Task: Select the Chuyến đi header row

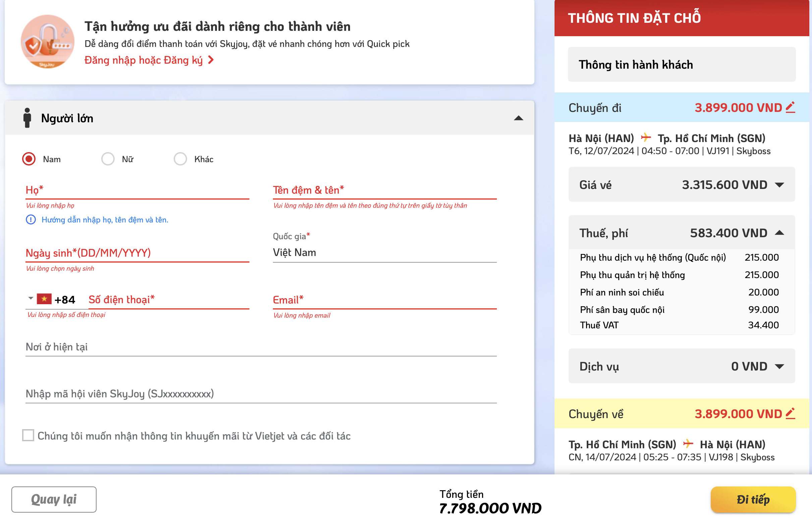Action: click(682, 107)
